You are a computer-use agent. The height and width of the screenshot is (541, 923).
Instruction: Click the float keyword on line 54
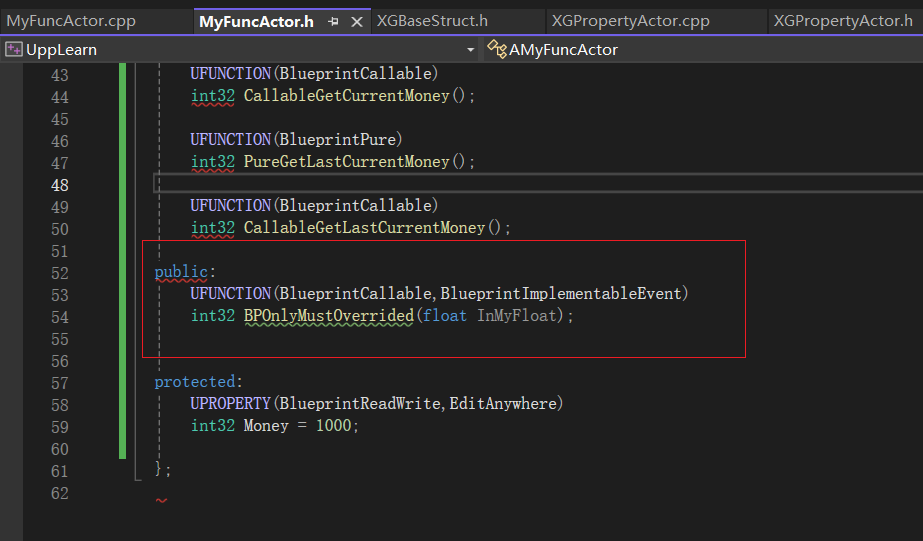point(444,316)
